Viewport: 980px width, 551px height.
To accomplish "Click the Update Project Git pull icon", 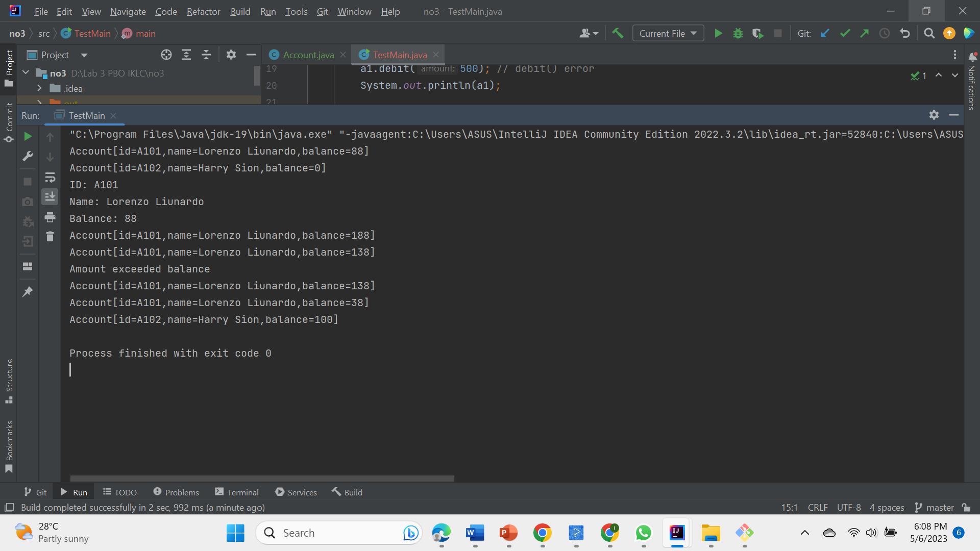I will point(825,33).
